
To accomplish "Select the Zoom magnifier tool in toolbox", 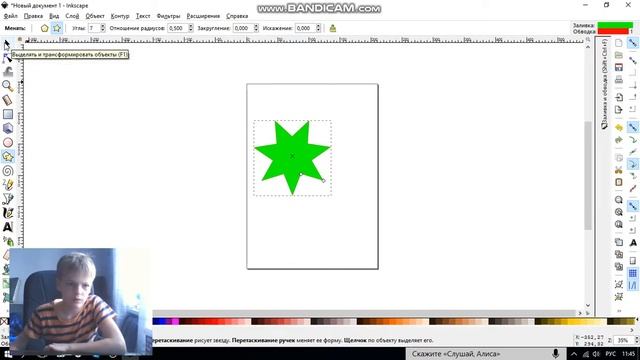I will tap(8, 86).
